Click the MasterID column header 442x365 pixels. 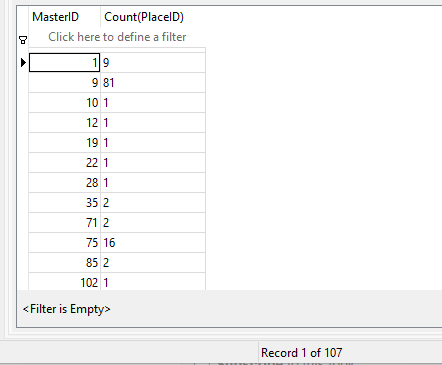(x=64, y=17)
